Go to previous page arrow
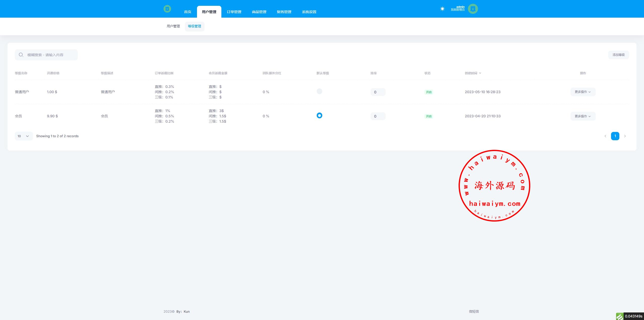 coord(605,136)
